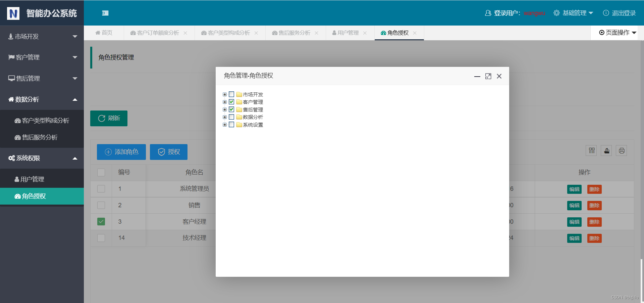Click 编辑 for the 系统管理员 row
644x303 pixels.
574,189
